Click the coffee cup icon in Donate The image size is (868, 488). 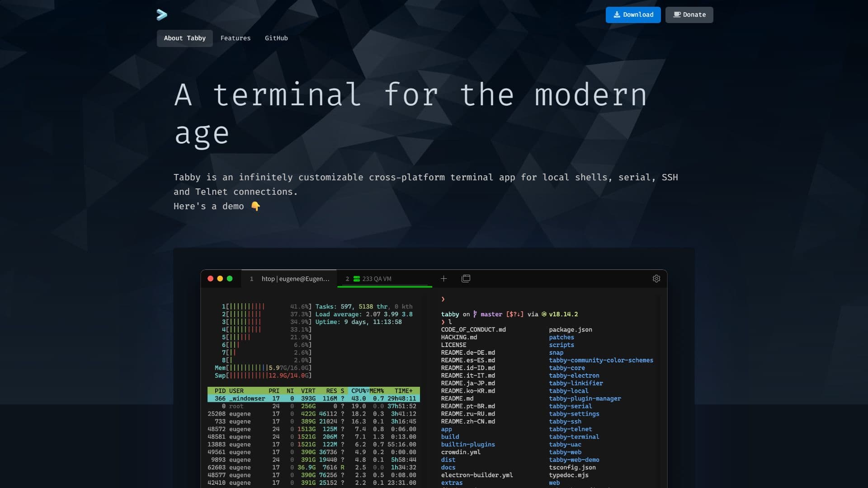[x=677, y=14]
